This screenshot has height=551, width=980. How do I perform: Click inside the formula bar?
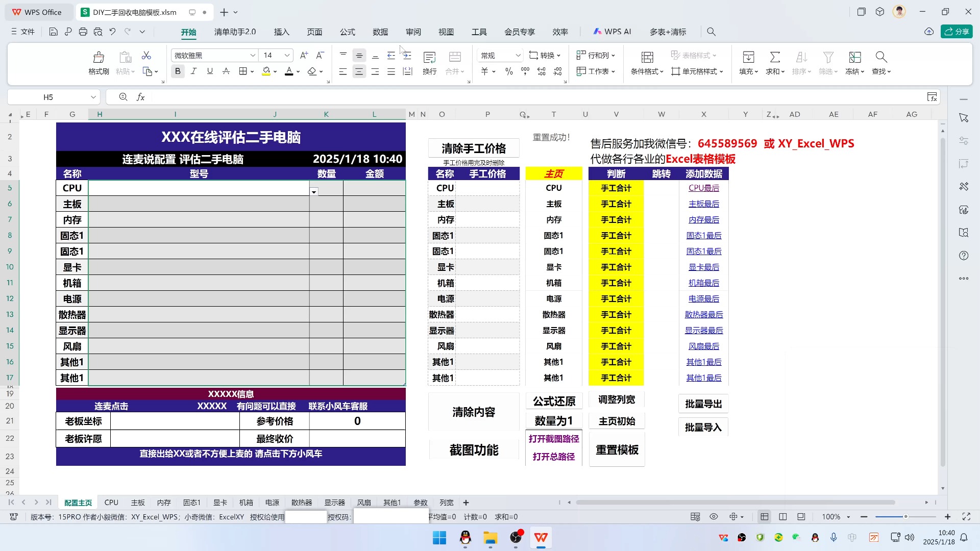[x=357, y=97]
